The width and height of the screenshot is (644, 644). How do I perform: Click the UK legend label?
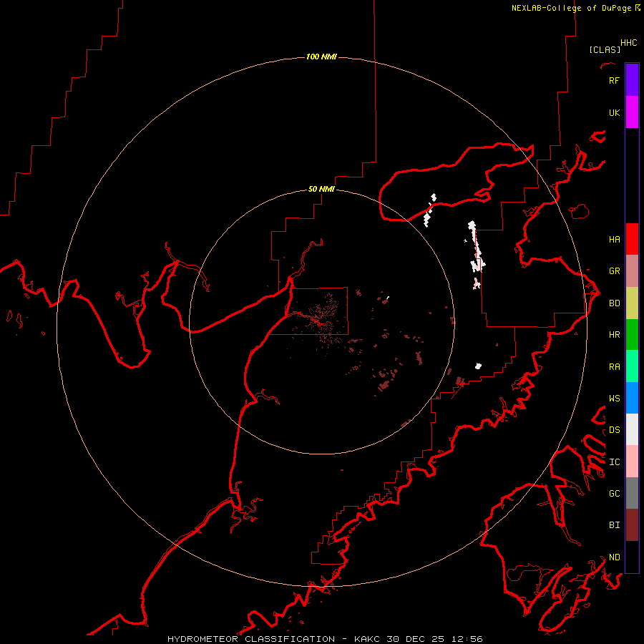614,112
